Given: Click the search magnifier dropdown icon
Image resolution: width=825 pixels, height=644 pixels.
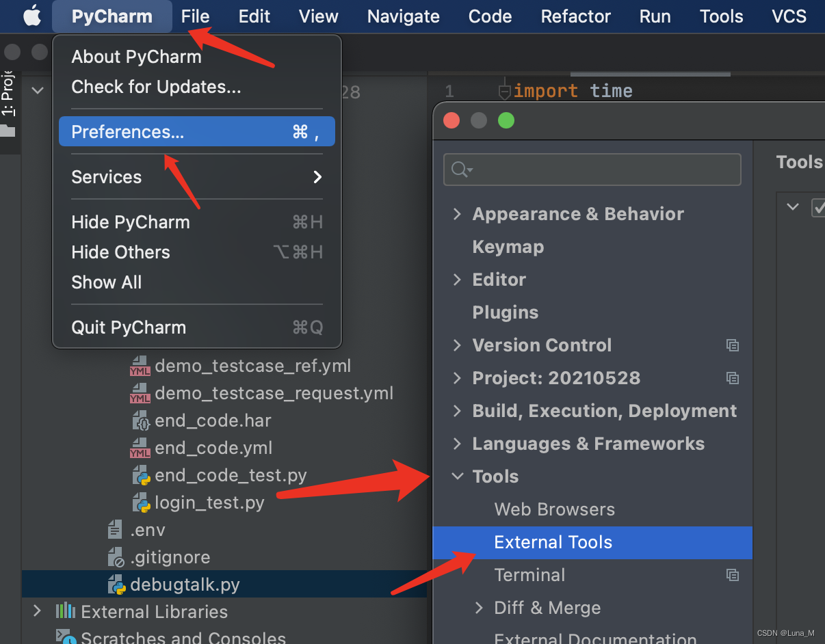Looking at the screenshot, I should [462, 170].
